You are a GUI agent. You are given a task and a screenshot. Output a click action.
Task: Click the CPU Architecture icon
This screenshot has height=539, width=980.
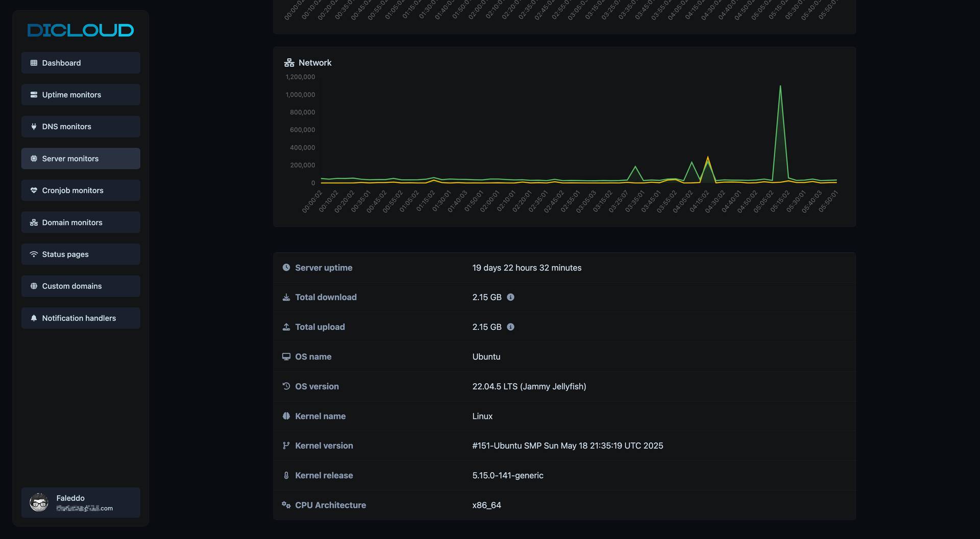pos(286,505)
